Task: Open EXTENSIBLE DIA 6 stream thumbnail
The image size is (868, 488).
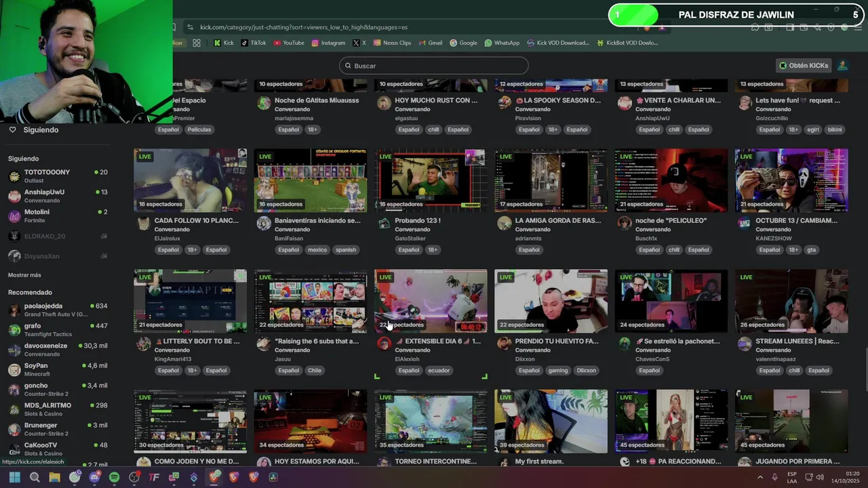Action: [431, 301]
